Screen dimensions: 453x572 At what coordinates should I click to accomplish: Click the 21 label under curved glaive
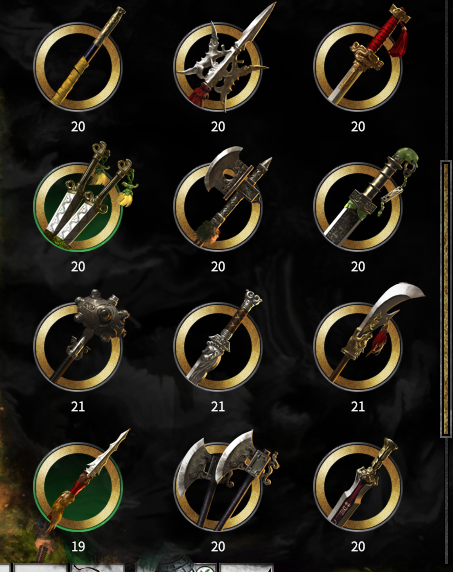(358, 406)
